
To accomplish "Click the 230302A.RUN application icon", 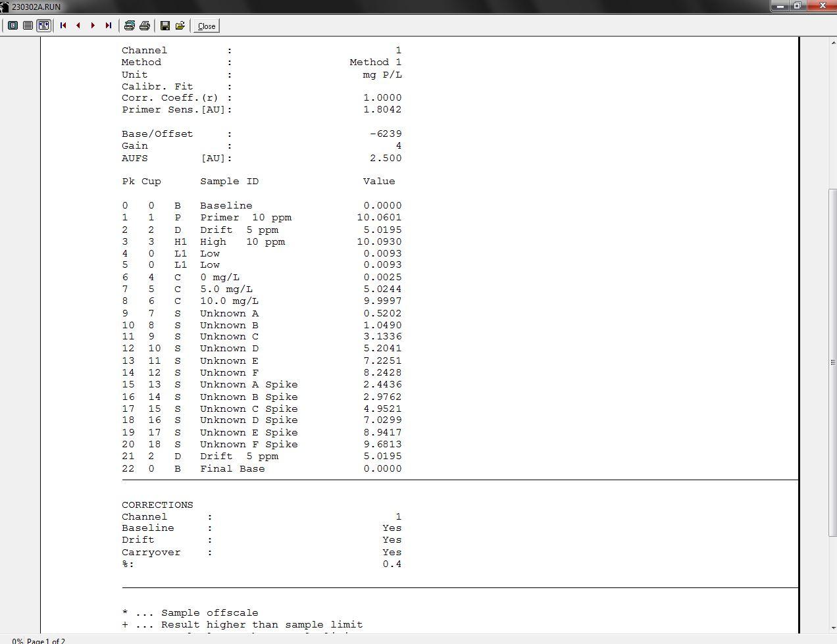I will tap(5, 6).
